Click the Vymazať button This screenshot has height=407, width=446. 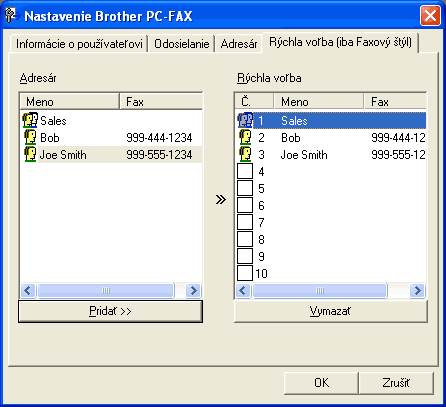[330, 311]
